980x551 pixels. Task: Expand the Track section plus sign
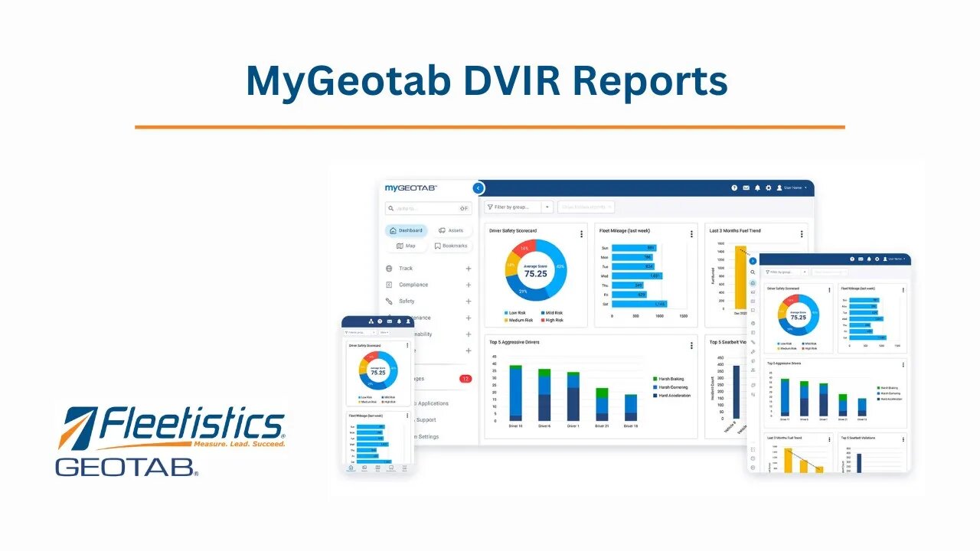(x=469, y=269)
